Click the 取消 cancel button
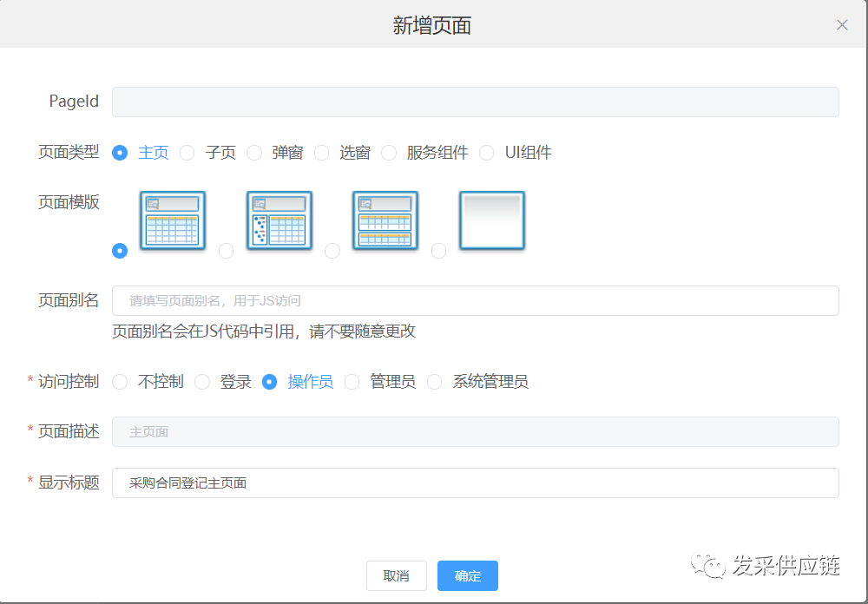868x604 pixels. [x=396, y=575]
